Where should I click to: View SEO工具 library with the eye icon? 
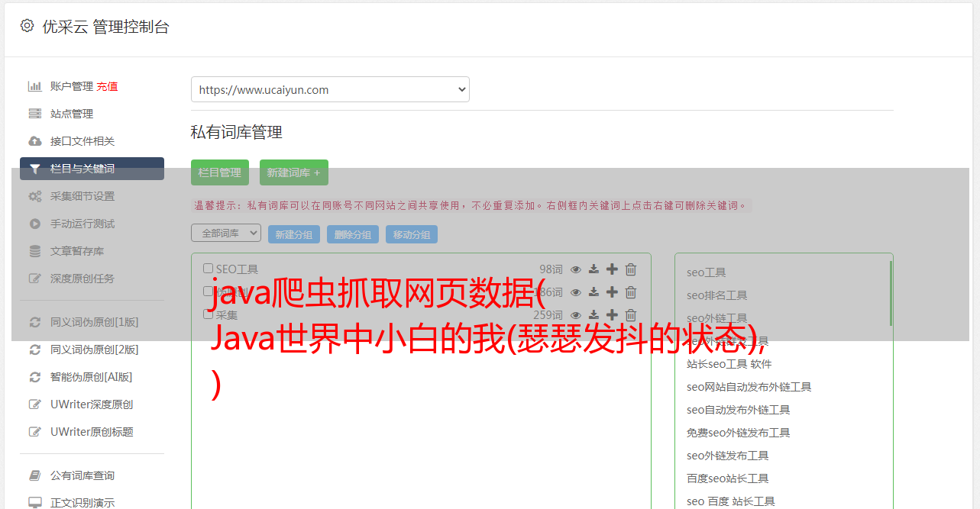(x=576, y=269)
